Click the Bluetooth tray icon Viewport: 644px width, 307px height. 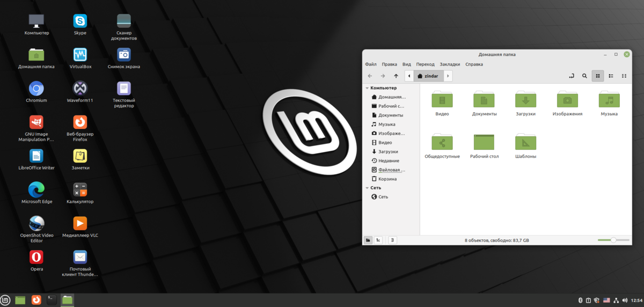pos(580,300)
